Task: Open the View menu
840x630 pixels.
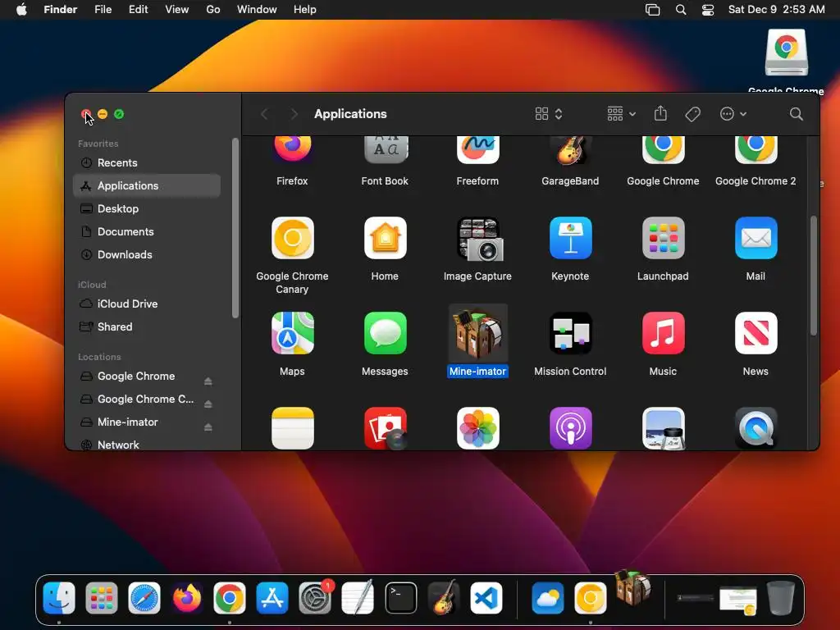Action: [177, 10]
